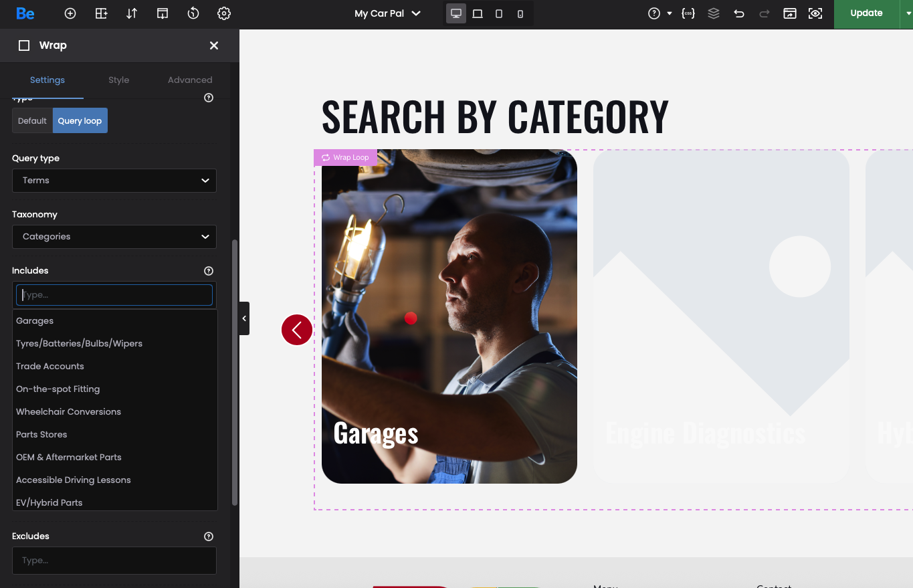Switch to mobile view

[520, 13]
